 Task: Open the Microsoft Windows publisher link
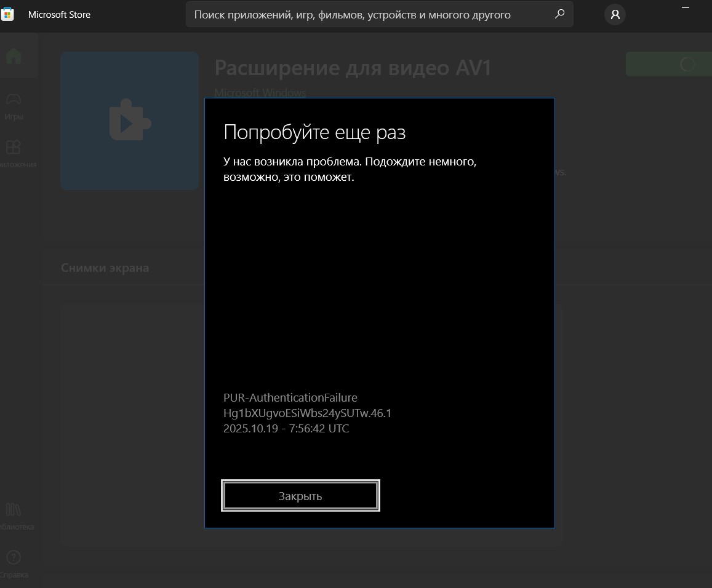pos(260,92)
